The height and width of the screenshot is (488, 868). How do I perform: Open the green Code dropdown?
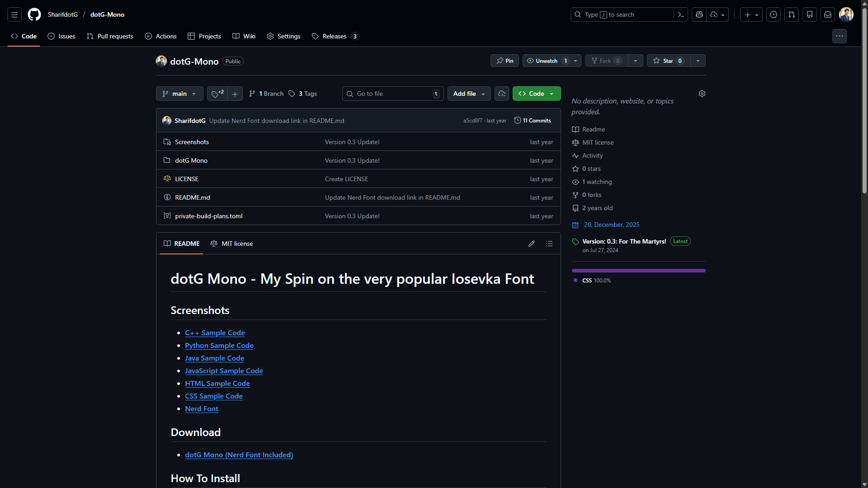(537, 94)
